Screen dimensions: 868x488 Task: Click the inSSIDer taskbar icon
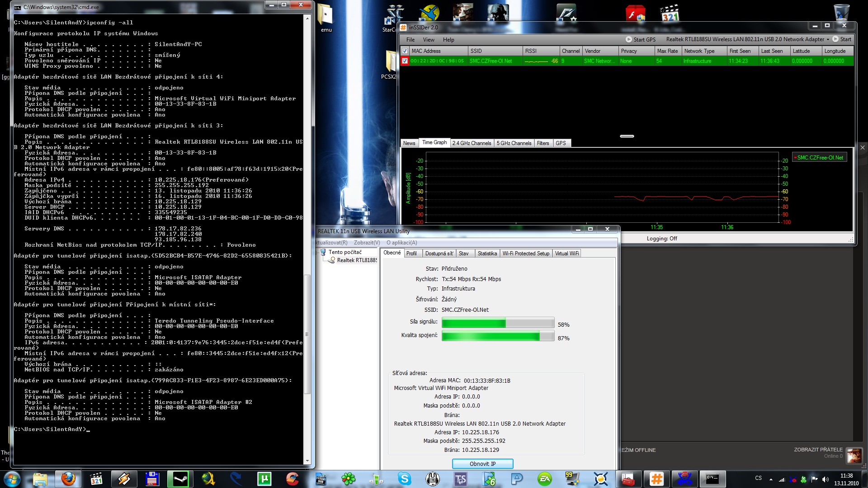tap(656, 479)
